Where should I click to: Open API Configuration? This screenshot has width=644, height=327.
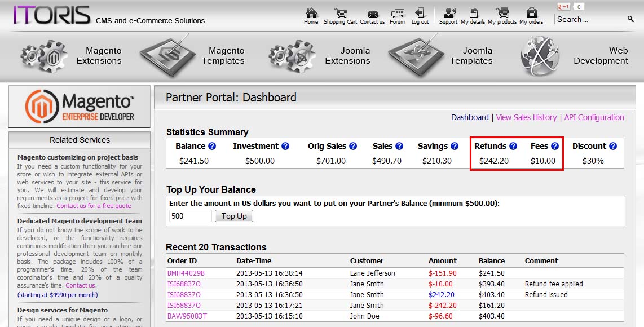coord(594,117)
